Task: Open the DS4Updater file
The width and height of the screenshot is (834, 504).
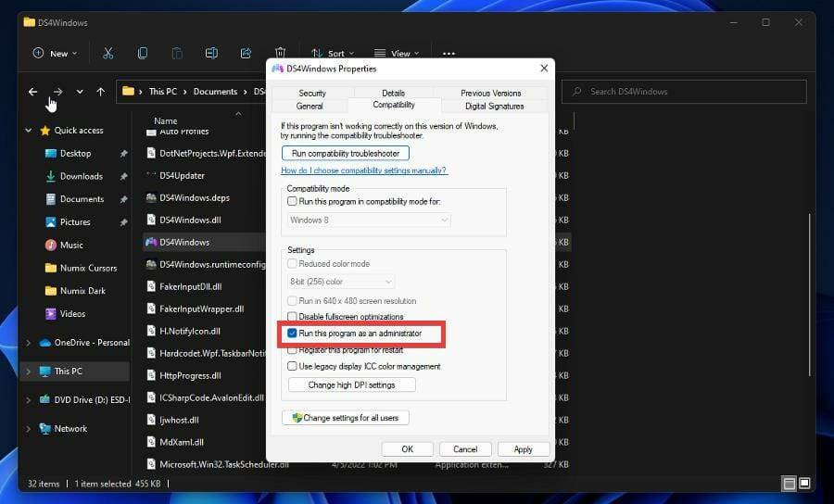Action: (x=182, y=175)
